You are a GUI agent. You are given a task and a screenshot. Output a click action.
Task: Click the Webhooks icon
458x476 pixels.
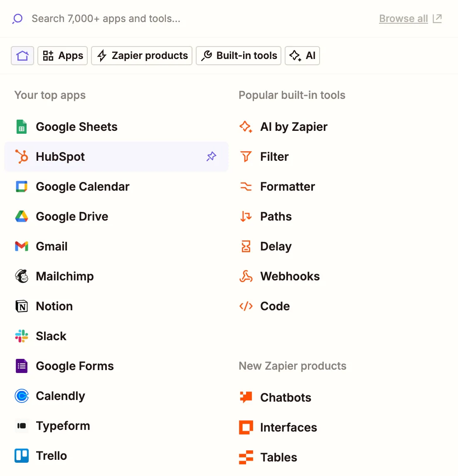246,276
